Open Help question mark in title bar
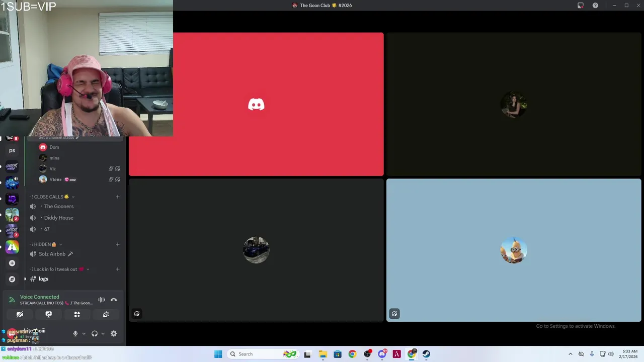Screen dimensions: 644x362 pos(595,6)
